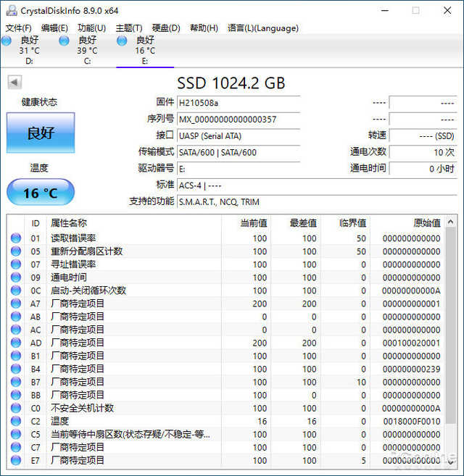The image size is (464, 476).
Task: Open the 硬盘(D) menu
Action: [x=166, y=28]
